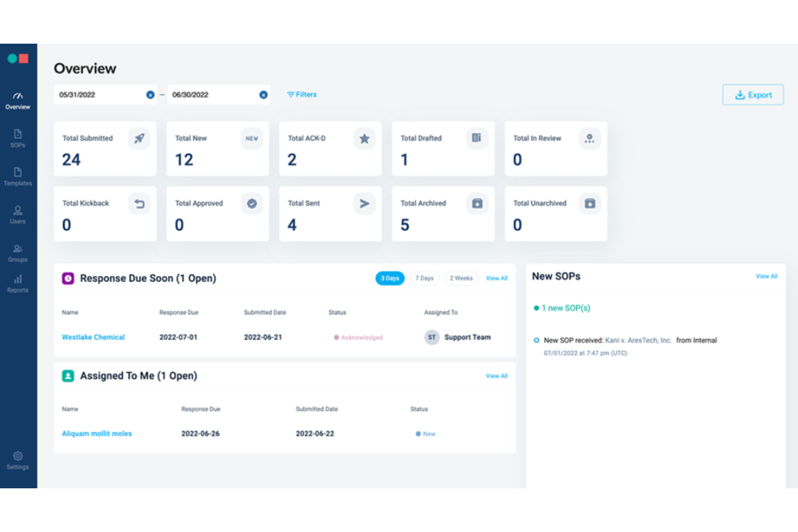Click the Overview page heading
The width and height of the screenshot is (798, 532).
click(x=85, y=68)
